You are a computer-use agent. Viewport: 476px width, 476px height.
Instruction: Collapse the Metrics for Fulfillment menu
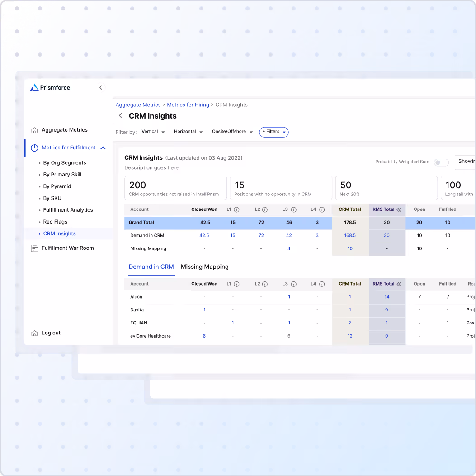click(103, 147)
